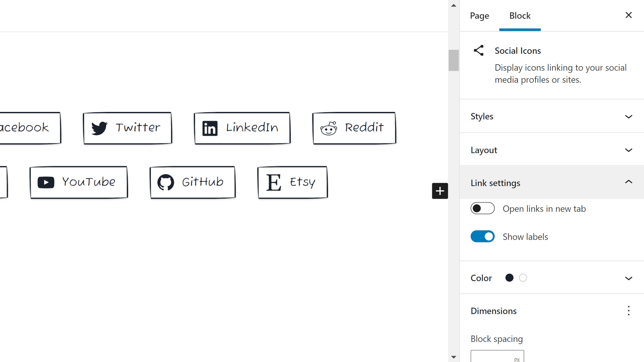644x362 pixels.
Task: Click the GitHub octocat icon
Action: point(166,182)
